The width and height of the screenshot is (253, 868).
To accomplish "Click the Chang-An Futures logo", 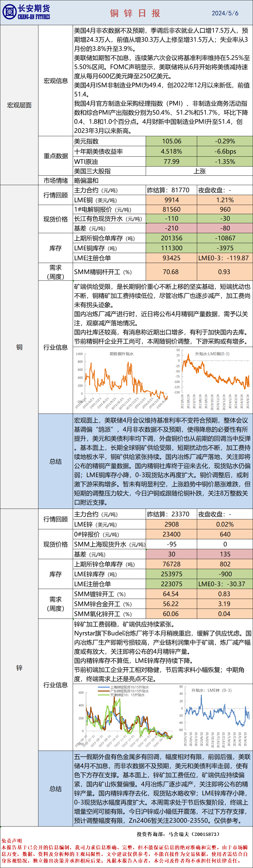I will click(26, 12).
